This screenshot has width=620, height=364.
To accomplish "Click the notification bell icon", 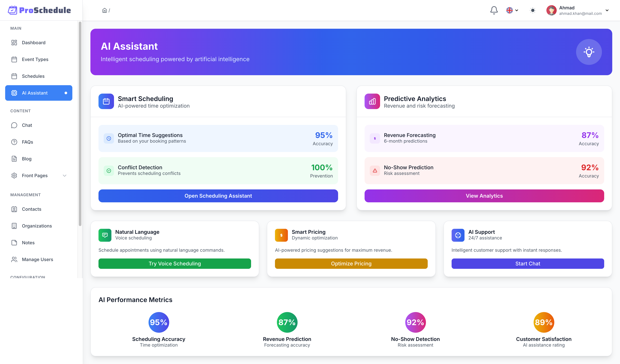I will coord(494,10).
